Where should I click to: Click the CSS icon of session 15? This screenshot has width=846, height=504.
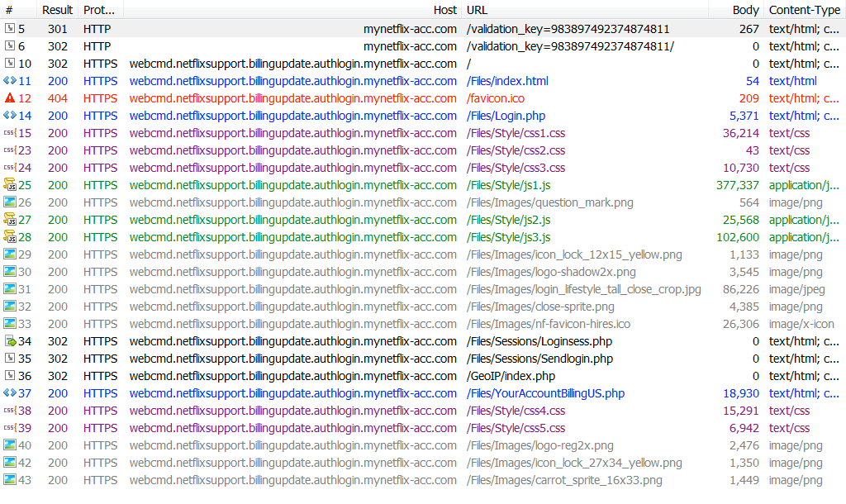click(x=10, y=132)
